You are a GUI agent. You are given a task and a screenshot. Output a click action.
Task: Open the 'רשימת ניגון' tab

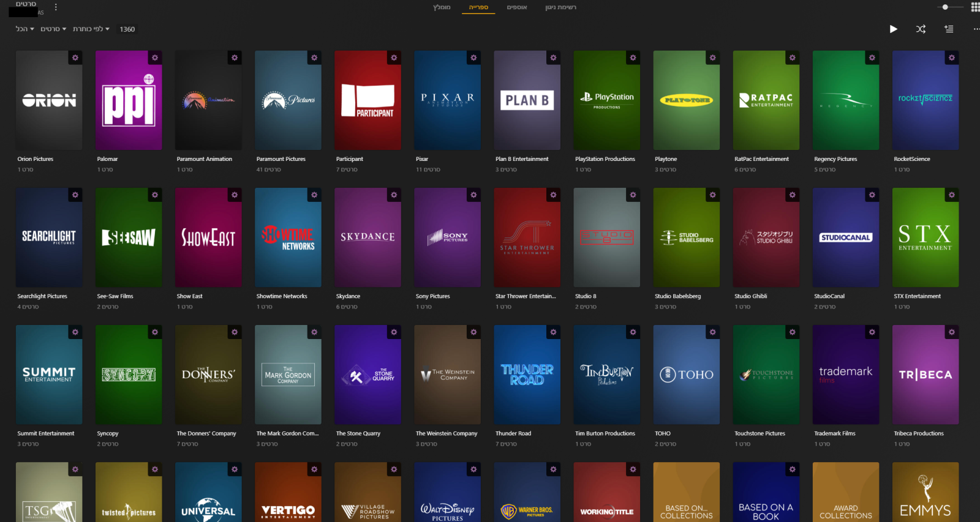point(561,7)
